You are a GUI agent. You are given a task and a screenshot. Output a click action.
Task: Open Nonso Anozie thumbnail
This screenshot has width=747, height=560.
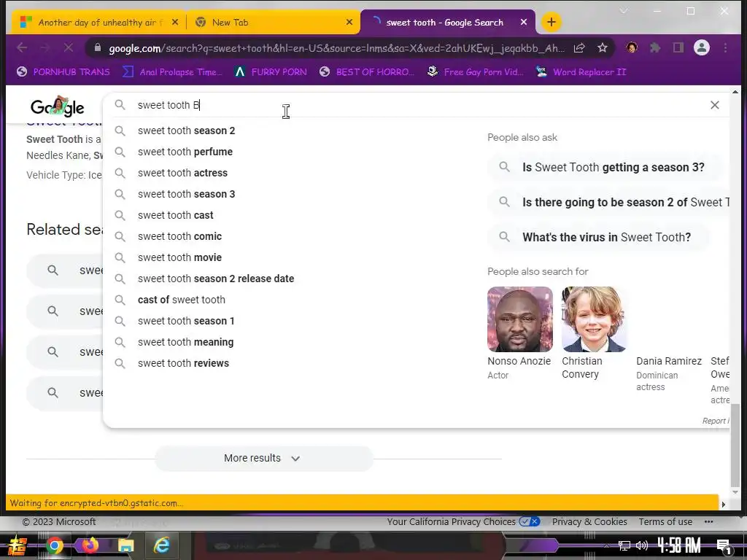[520, 319]
